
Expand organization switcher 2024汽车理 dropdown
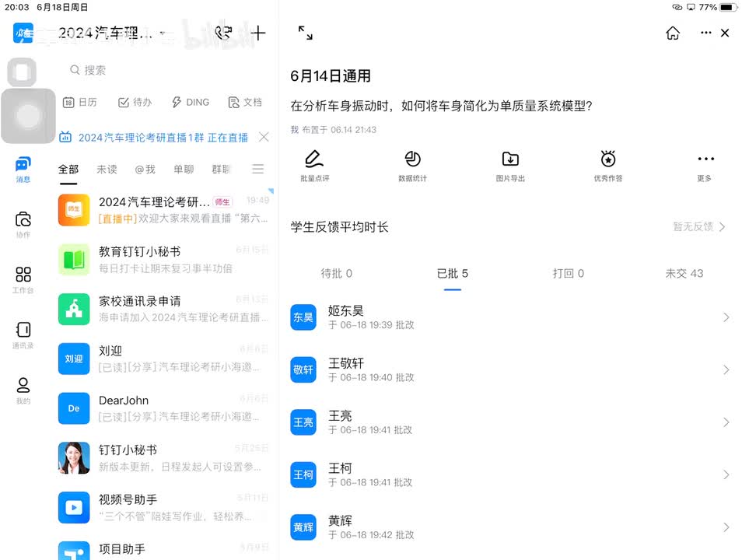(163, 33)
